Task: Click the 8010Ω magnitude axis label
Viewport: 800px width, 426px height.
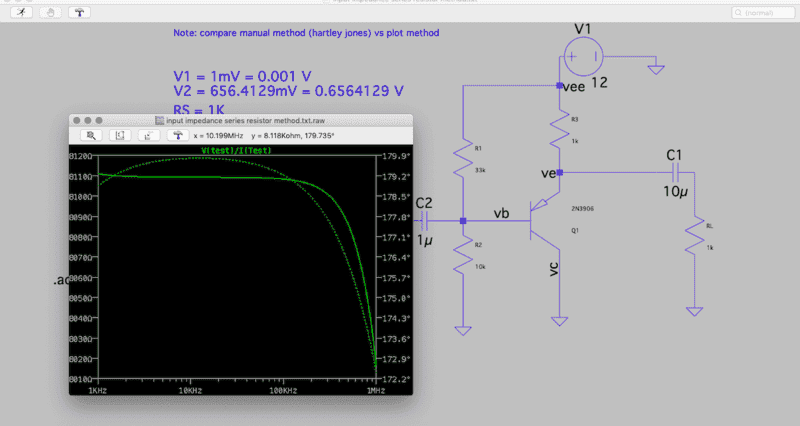Action: (81, 379)
